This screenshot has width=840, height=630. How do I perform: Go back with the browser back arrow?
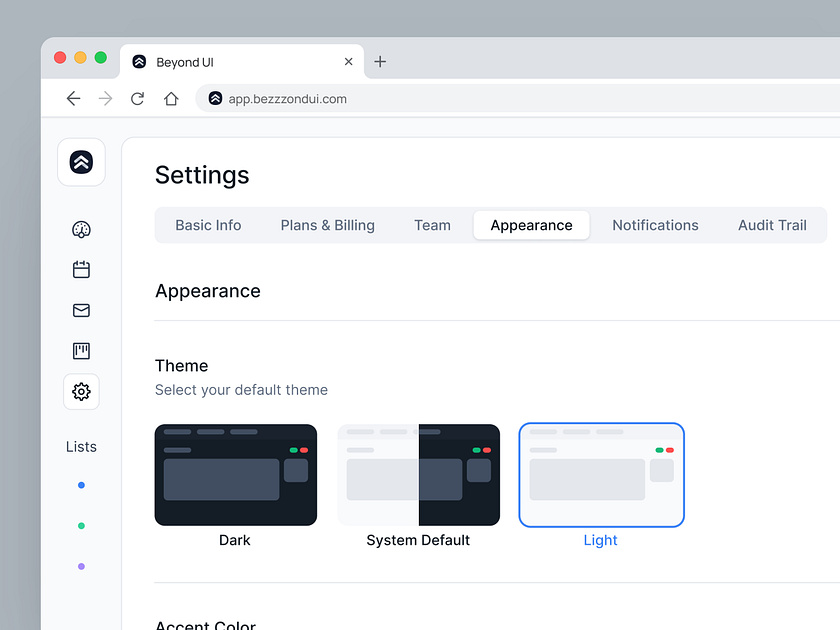[73, 99]
